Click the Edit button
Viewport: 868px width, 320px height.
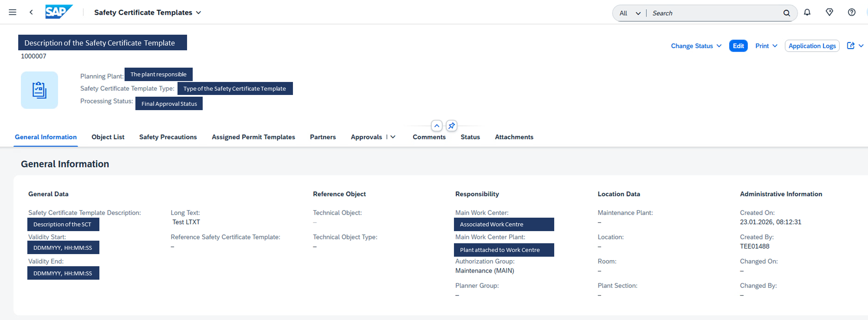click(738, 46)
